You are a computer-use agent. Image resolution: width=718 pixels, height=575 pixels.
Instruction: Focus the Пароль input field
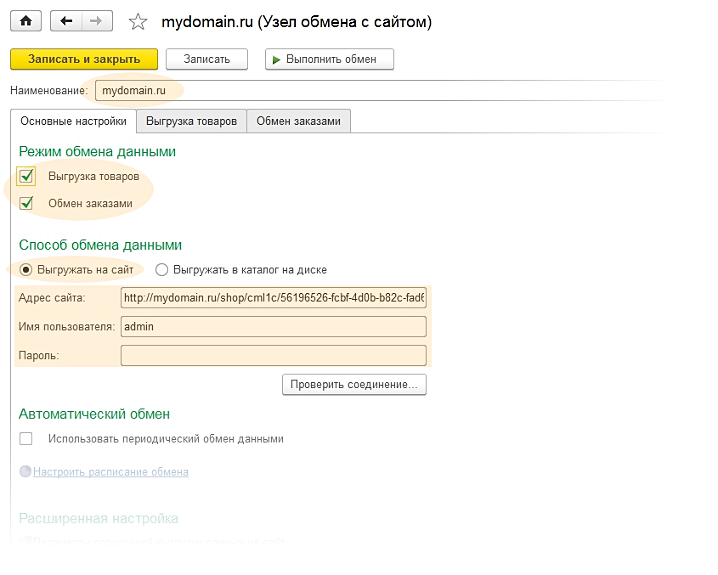(x=272, y=355)
